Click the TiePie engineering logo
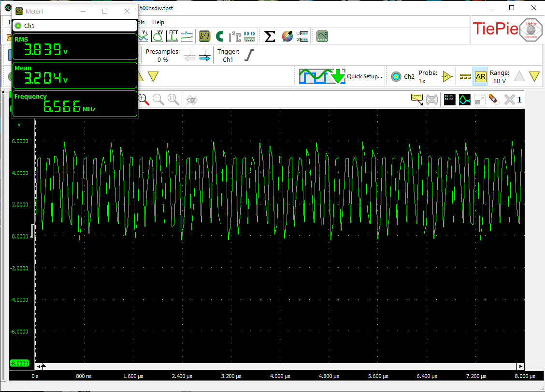Image resolution: width=545 pixels, height=392 pixels. tap(506, 29)
